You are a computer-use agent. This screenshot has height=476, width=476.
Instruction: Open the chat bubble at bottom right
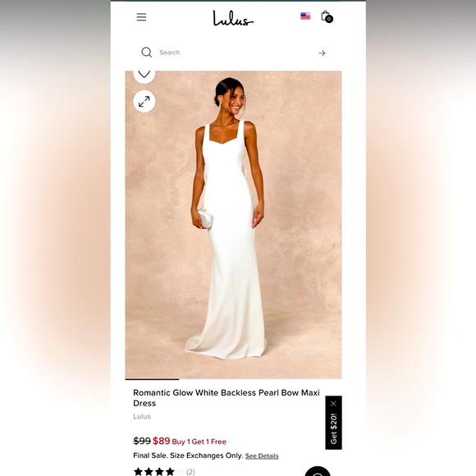[x=318, y=472]
